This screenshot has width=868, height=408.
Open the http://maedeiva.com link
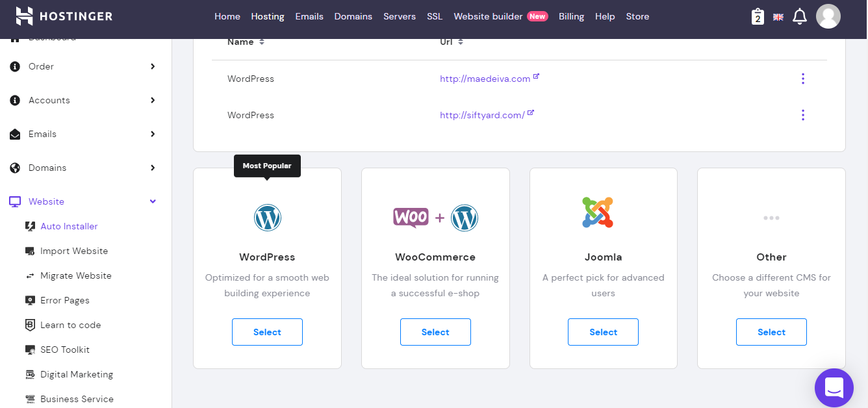pyautogui.click(x=485, y=79)
